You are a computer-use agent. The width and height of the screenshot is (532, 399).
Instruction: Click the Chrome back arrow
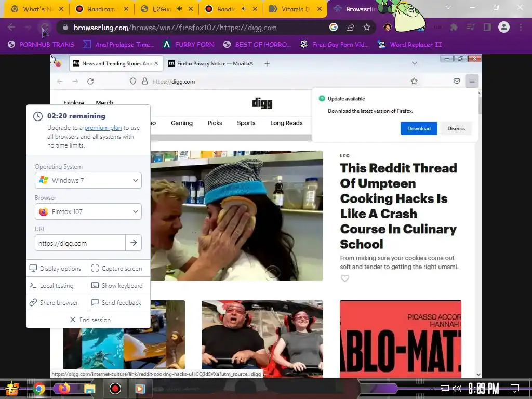11,27
